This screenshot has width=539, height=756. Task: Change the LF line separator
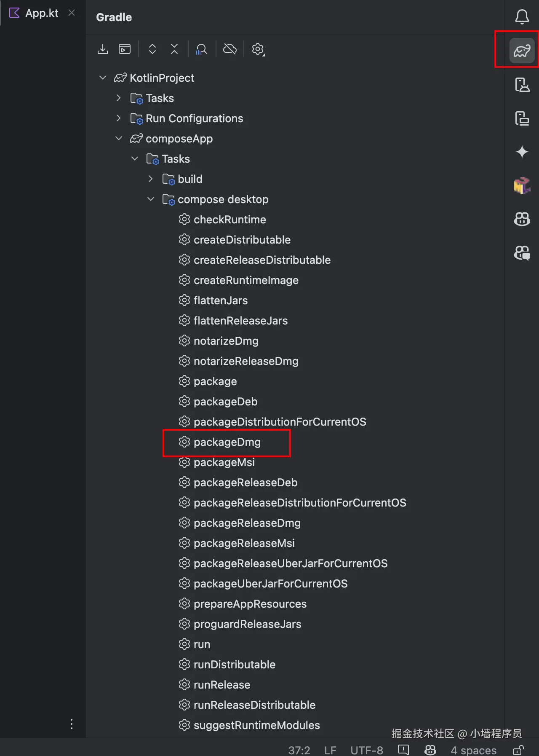[x=331, y=750]
